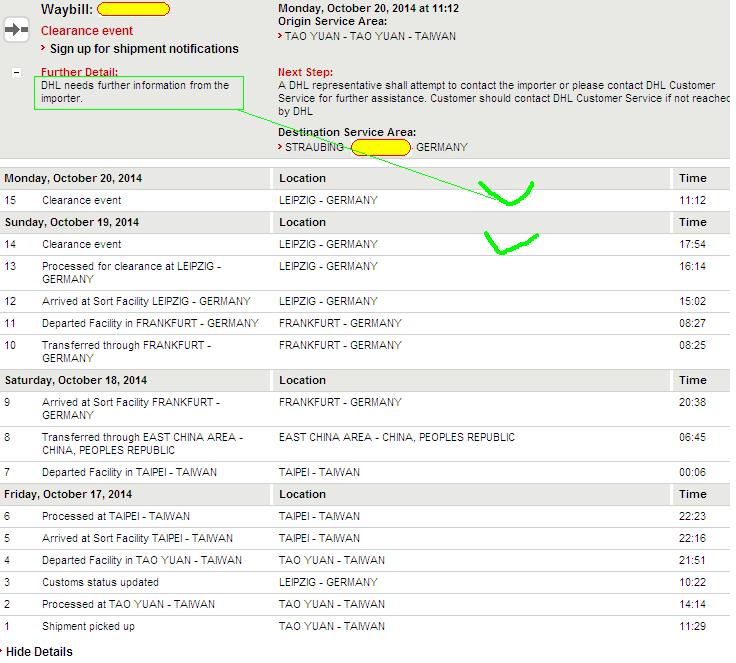Click the 00:06 time value
The image size is (736, 663).
[692, 472]
